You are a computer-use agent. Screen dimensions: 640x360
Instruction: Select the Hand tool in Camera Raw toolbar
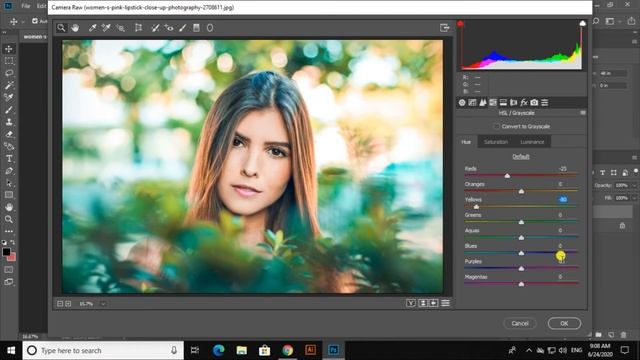[75, 28]
